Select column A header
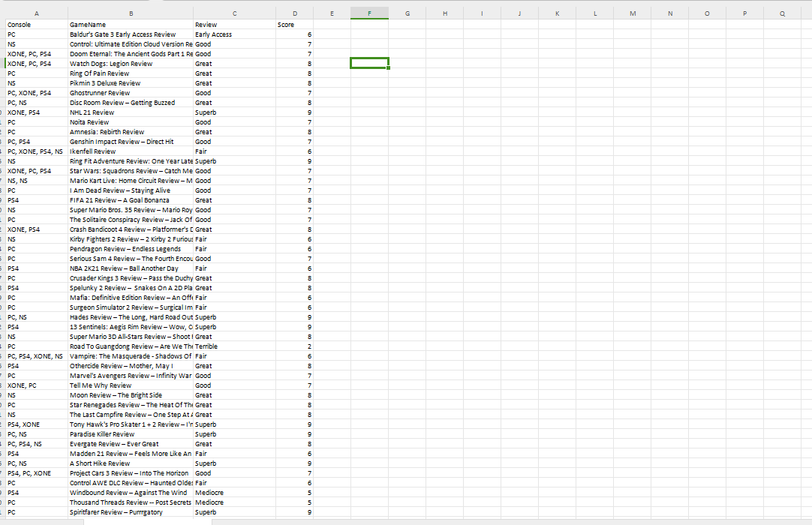 [36, 13]
